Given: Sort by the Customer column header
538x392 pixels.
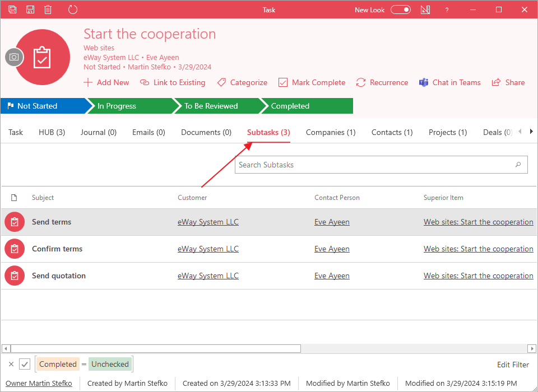Looking at the screenshot, I should (x=192, y=198).
